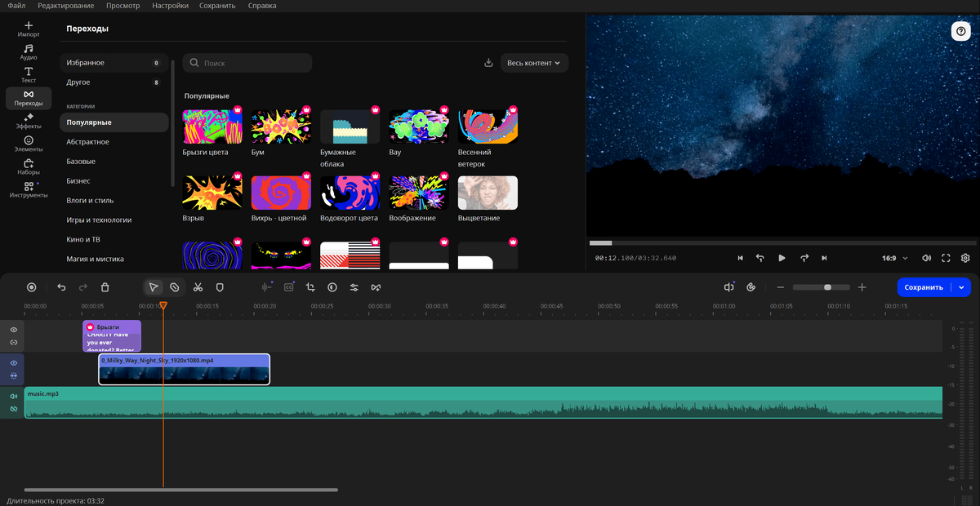The image size is (980, 506).
Task: Open the player settings gear
Action: coord(965,258)
